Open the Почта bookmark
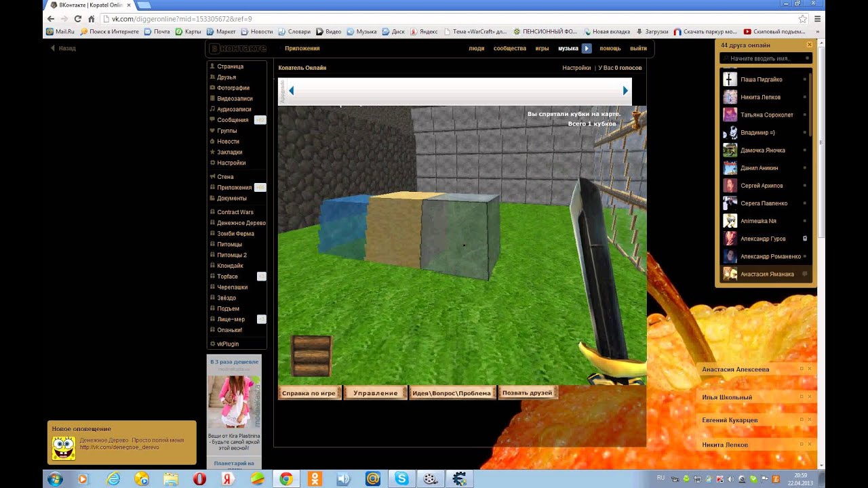Screen dimensions: 868x488 coord(157,31)
